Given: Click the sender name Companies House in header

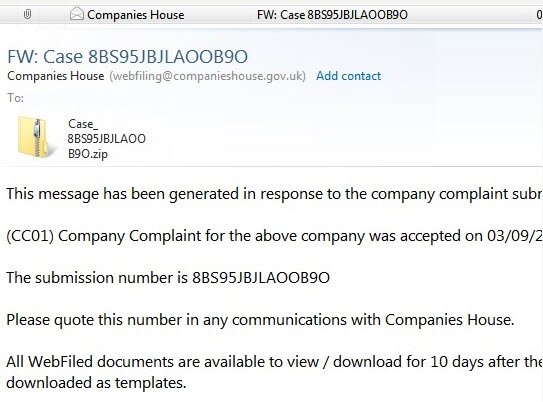Looking at the screenshot, I should click(56, 76).
